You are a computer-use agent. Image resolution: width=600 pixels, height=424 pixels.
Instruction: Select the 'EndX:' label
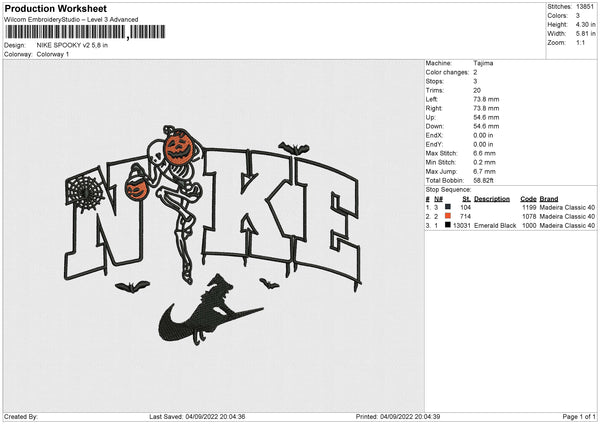pos(434,135)
